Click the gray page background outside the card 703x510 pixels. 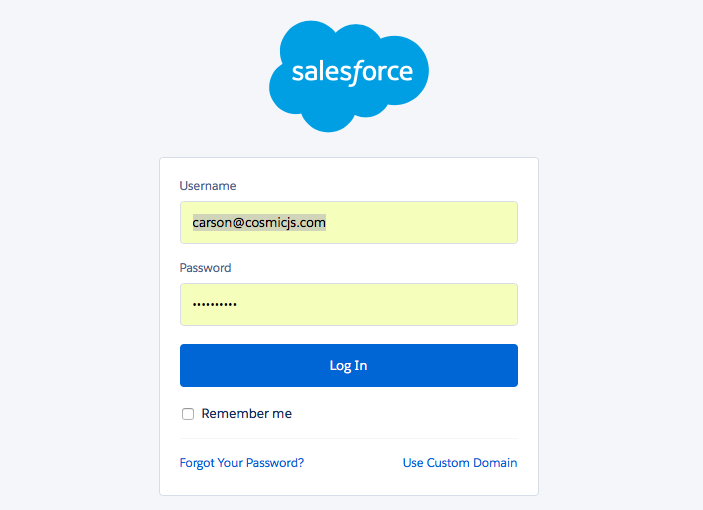[x=80, y=300]
